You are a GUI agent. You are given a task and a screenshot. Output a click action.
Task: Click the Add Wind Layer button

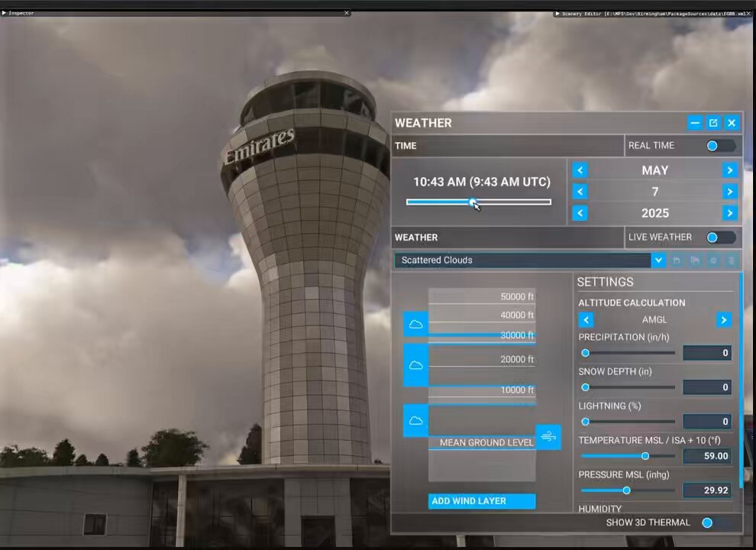coord(482,501)
